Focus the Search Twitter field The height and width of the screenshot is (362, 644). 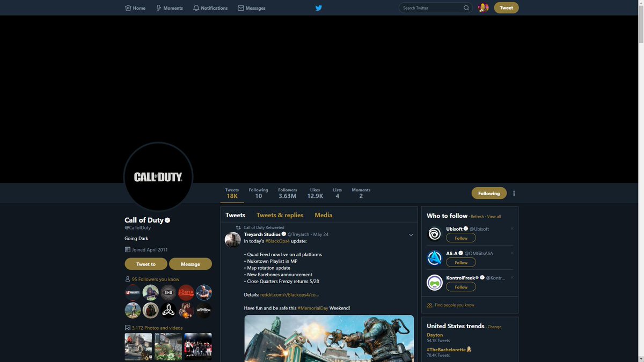(436, 8)
